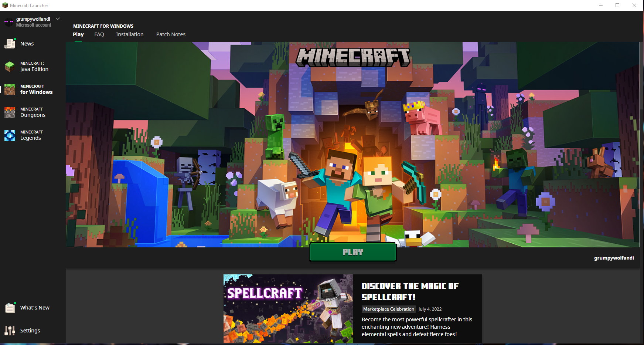Click the Minecraft logo on the hero banner
This screenshot has height=345, width=644.
pyautogui.click(x=353, y=57)
